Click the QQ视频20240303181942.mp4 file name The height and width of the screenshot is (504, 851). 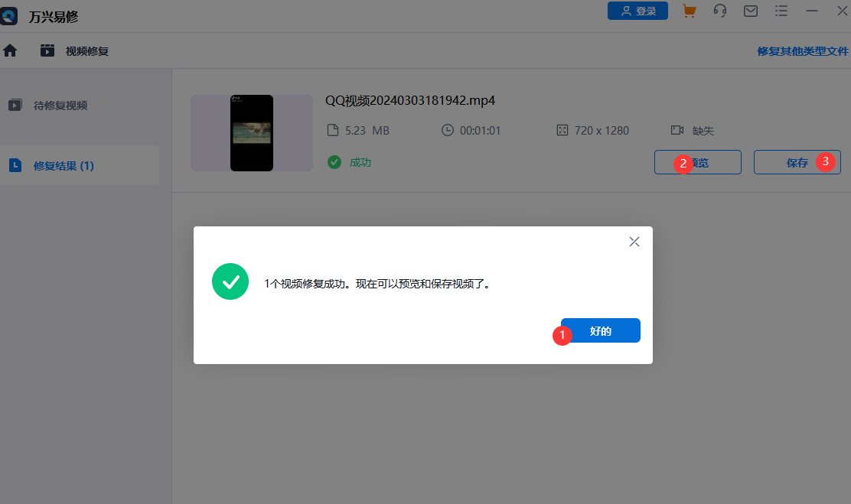coord(409,100)
